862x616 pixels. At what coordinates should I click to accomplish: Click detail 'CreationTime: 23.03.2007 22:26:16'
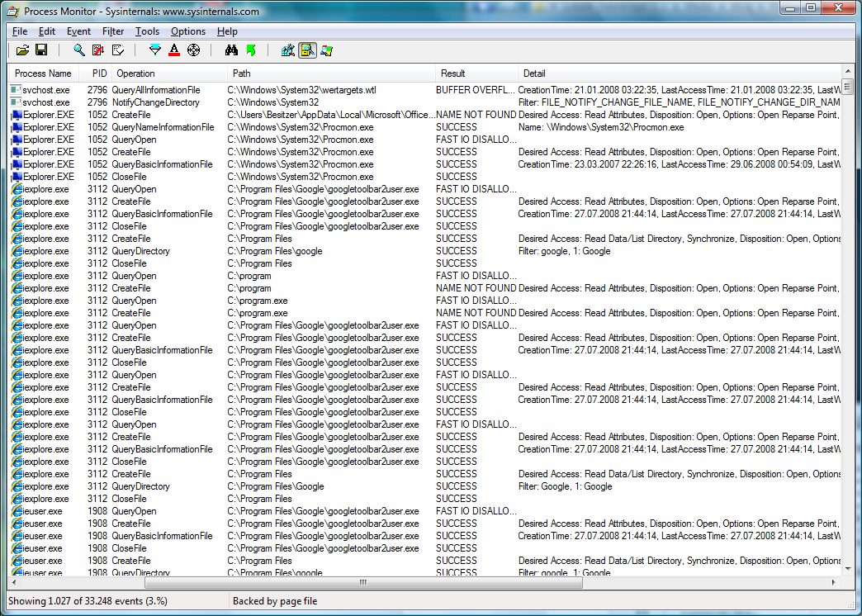coord(680,163)
